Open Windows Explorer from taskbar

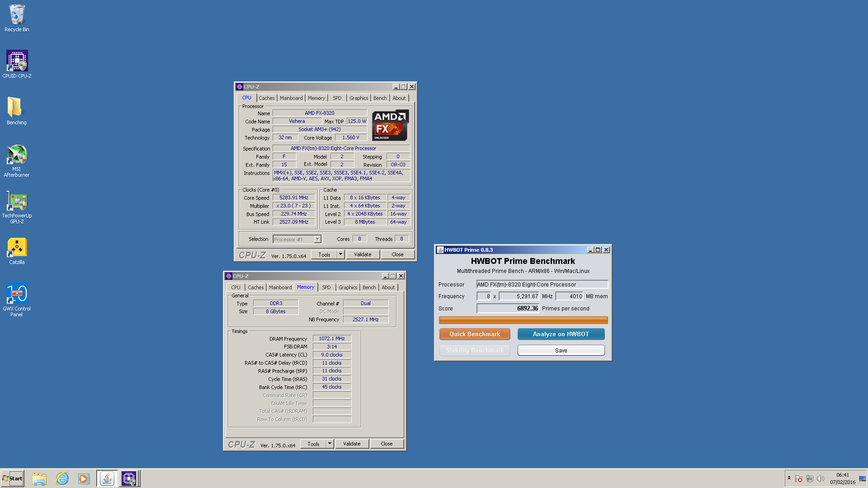[x=39, y=479]
